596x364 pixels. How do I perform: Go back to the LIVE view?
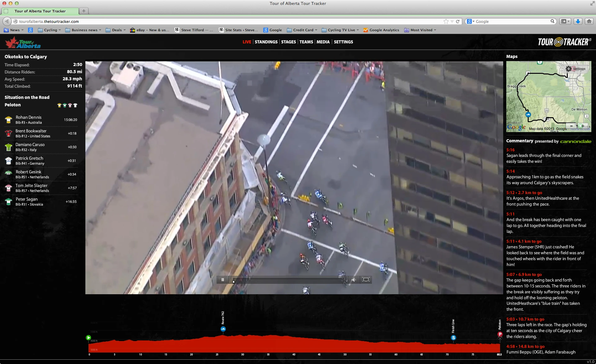247,42
